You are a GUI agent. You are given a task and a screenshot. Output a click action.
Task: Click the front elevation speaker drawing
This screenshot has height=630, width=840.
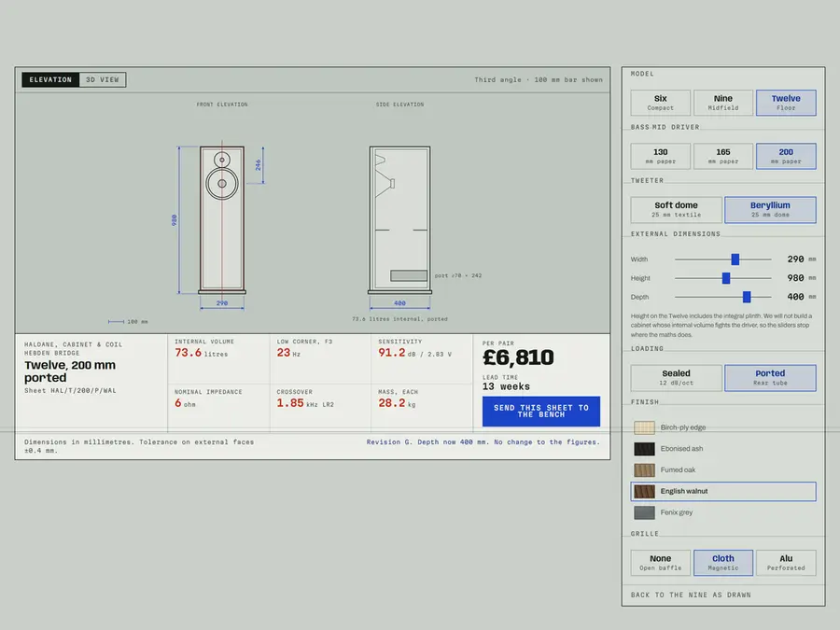222,219
